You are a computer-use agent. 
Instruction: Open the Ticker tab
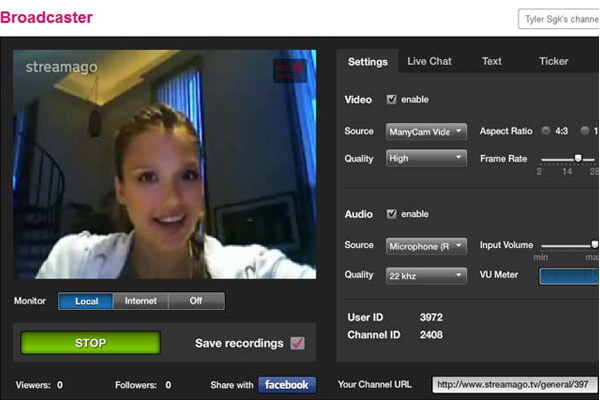click(553, 61)
